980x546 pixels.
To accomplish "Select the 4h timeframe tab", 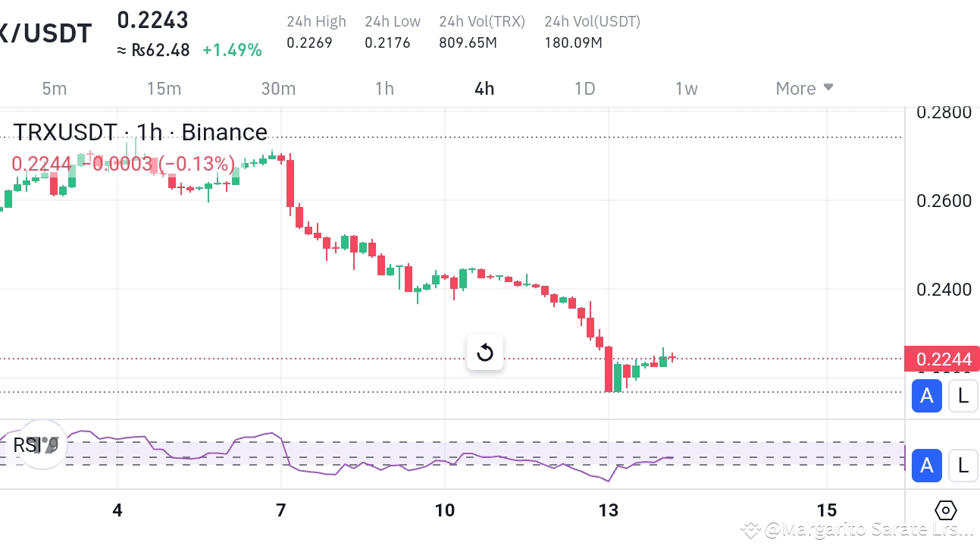I will pyautogui.click(x=484, y=88).
